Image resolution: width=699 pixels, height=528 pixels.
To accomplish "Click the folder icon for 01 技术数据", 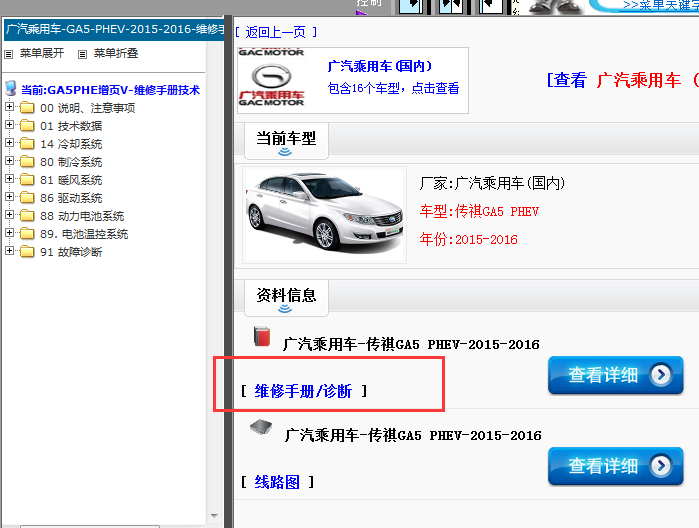I will coord(27,125).
